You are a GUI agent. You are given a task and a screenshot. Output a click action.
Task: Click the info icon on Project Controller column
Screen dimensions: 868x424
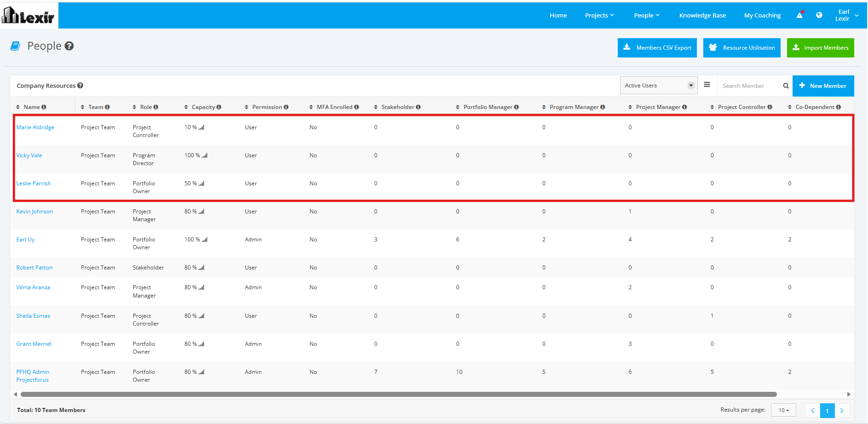770,107
